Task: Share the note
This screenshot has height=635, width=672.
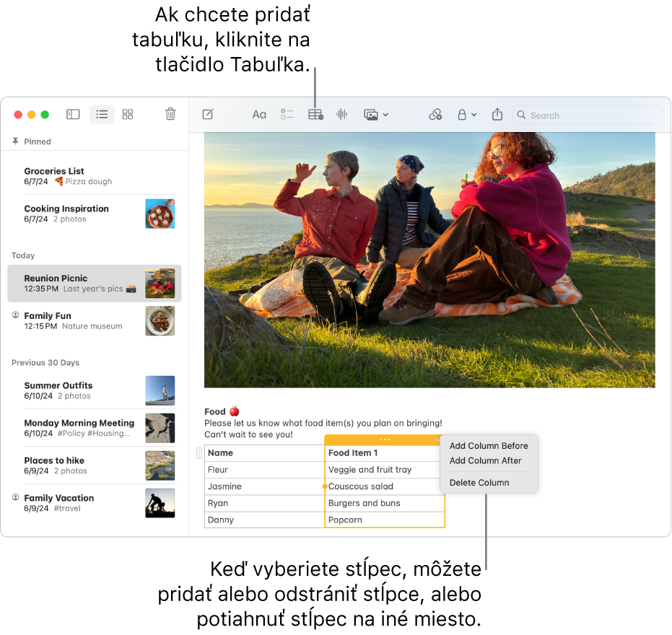Action: (497, 114)
